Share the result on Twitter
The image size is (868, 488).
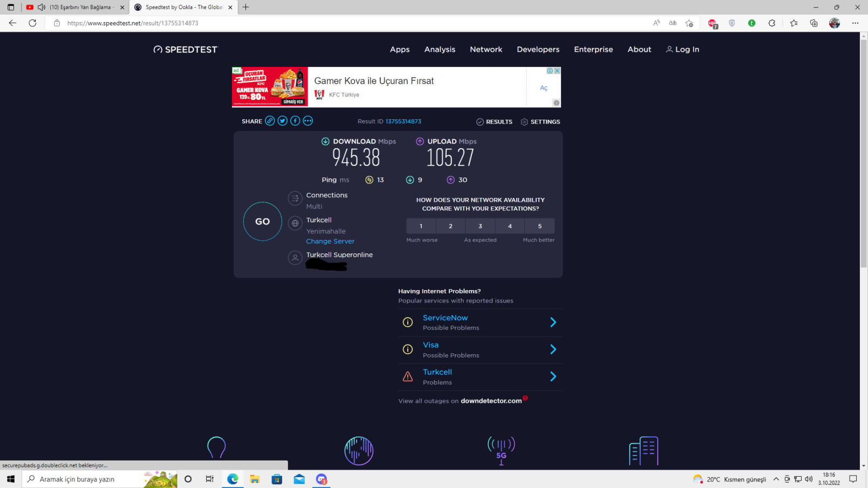[282, 121]
